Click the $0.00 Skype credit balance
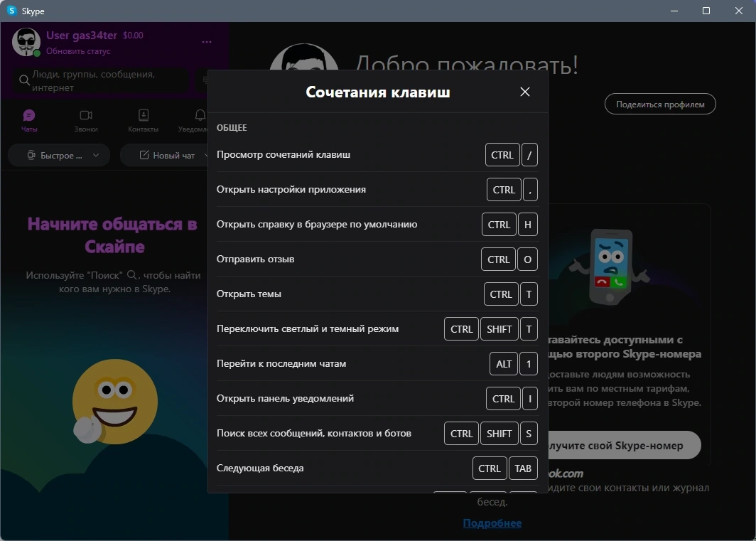The height and width of the screenshot is (541, 756). pyautogui.click(x=133, y=36)
